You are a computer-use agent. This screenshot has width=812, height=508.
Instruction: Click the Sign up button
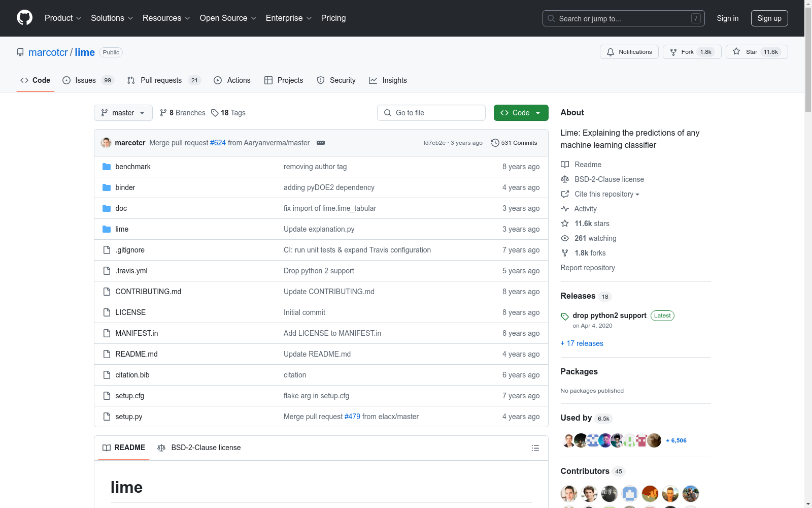point(769,18)
